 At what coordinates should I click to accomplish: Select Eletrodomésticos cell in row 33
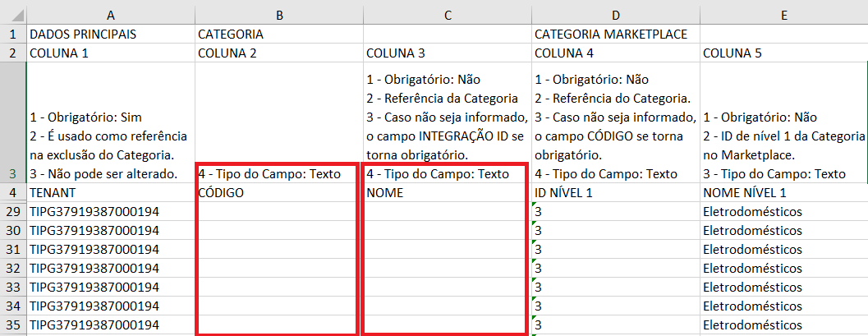(783, 287)
